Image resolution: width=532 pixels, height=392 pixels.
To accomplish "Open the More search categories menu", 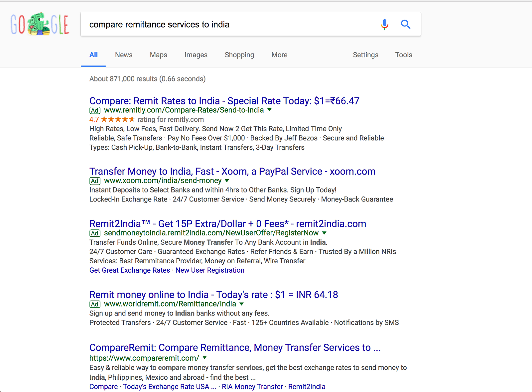I will pos(279,55).
